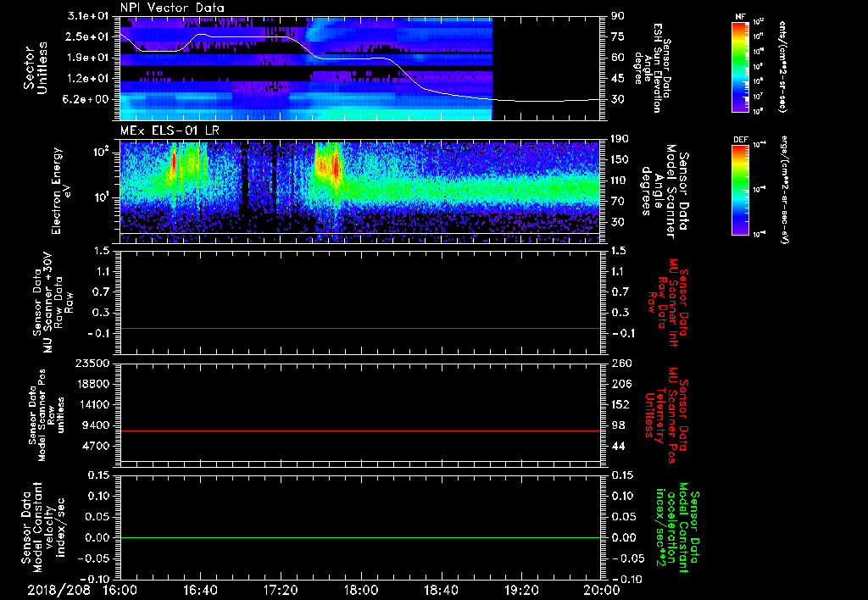Click the 16:00 time tick label
The width and height of the screenshot is (868, 600).
click(120, 590)
